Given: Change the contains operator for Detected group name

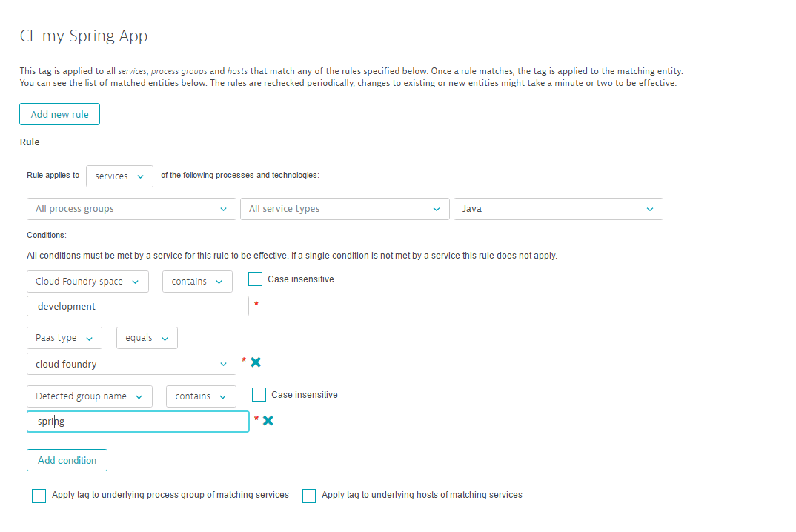Looking at the screenshot, I should 201,396.
